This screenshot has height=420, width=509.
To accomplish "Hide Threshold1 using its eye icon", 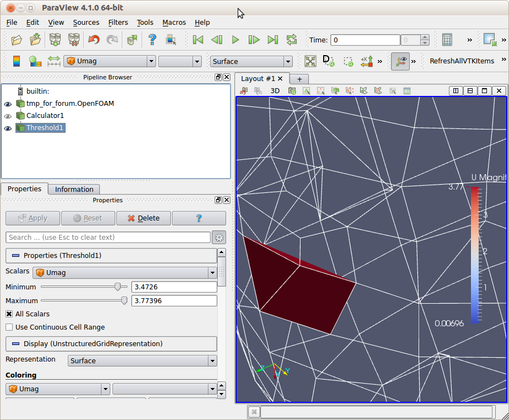I will pyautogui.click(x=8, y=128).
